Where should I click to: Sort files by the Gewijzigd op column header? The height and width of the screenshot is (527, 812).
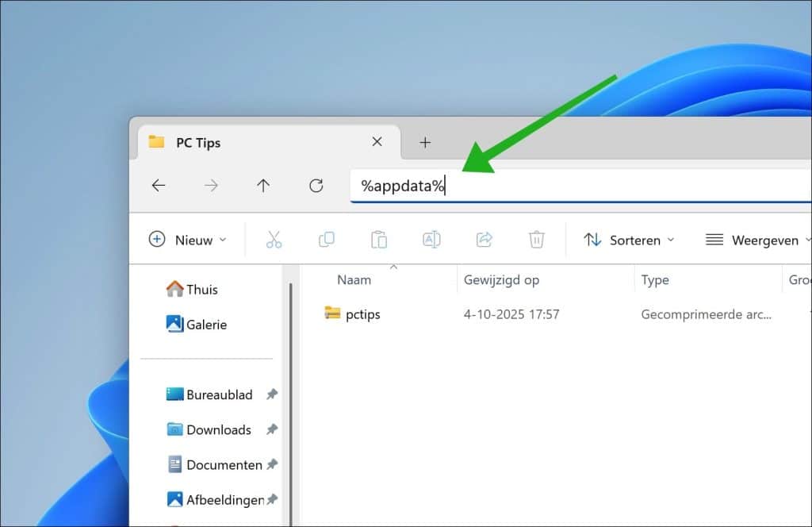click(502, 279)
